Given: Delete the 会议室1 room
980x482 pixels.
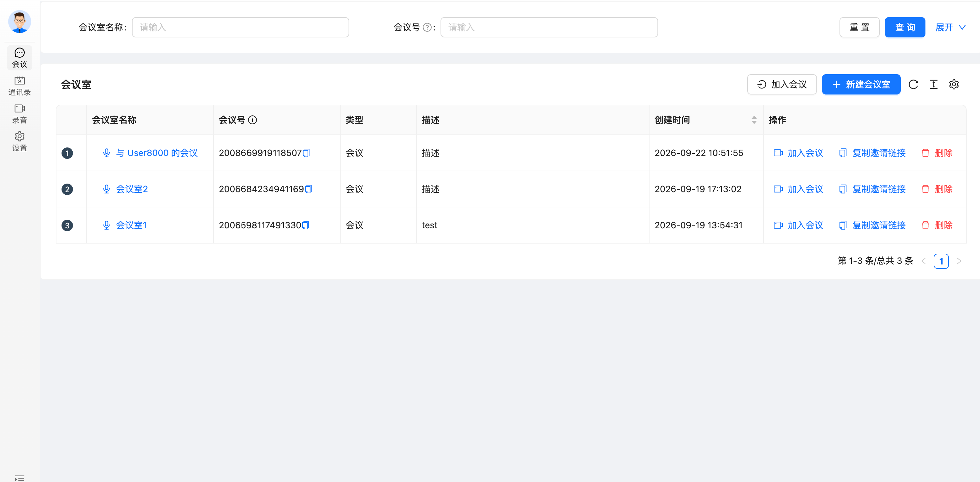Looking at the screenshot, I should 937,225.
